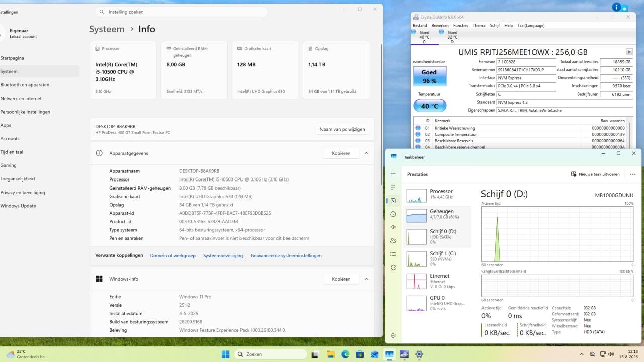The image size is (644, 362).
Task: Click the taskbar Zoeken search box
Action: pos(271,354)
